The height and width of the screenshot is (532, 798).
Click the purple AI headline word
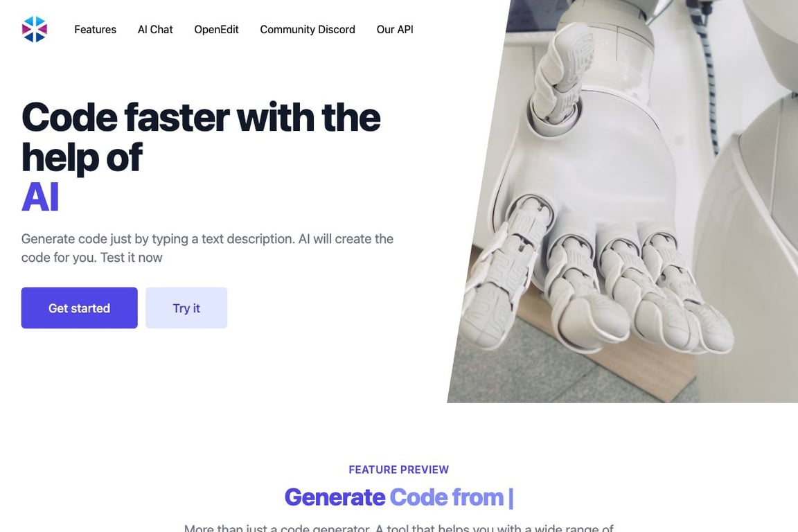coord(40,197)
